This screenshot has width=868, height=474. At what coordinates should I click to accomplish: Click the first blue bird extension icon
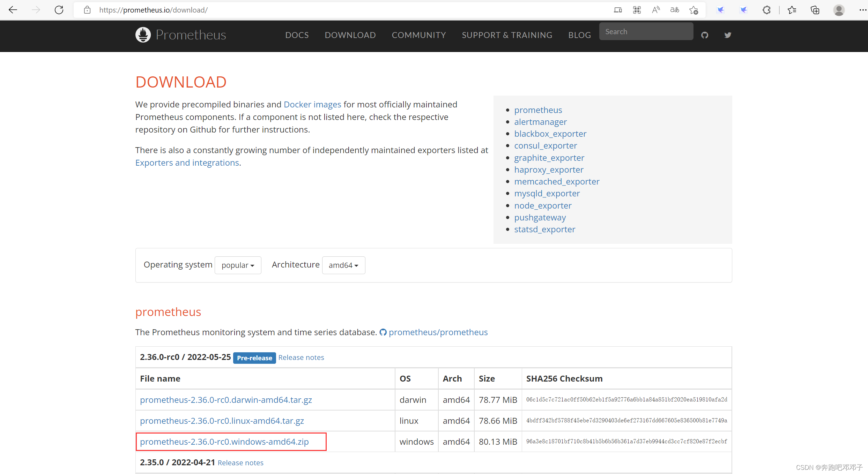[721, 10]
